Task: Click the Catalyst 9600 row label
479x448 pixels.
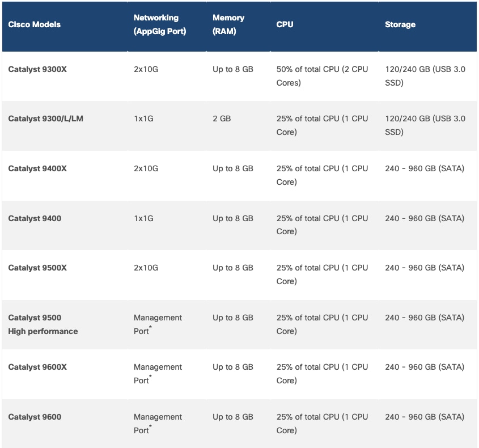Action: [x=35, y=417]
